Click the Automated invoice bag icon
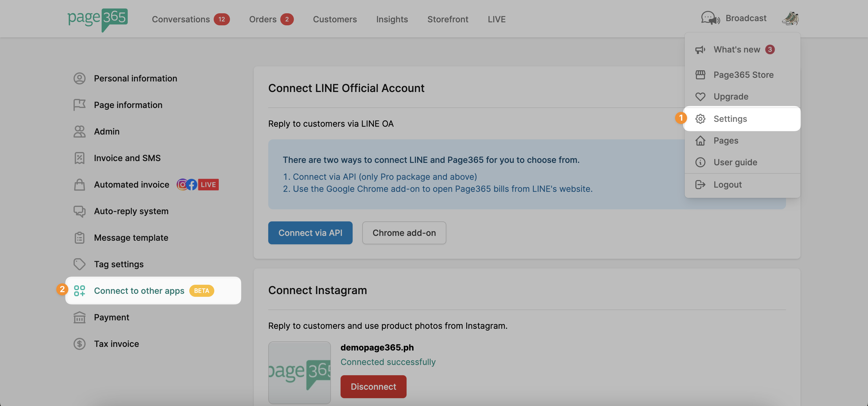868x406 pixels. pos(80,185)
